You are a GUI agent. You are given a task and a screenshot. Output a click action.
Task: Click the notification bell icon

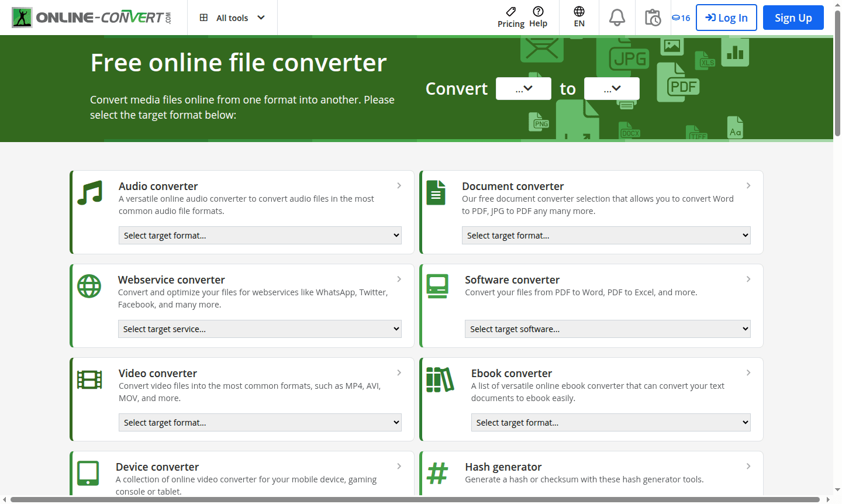[616, 18]
